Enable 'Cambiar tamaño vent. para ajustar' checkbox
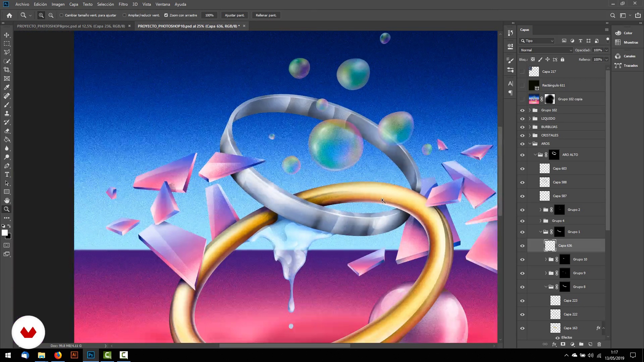Screen dimensions: 644x362 point(61,15)
